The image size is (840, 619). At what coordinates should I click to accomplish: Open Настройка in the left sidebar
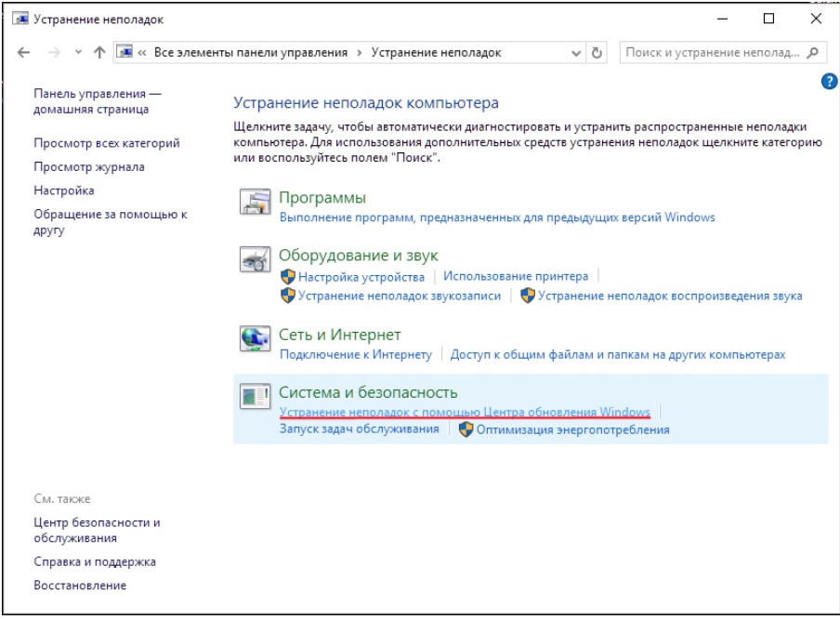coord(64,191)
